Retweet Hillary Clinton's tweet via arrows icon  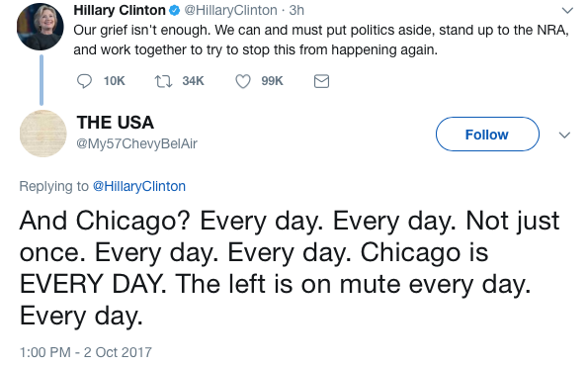[x=163, y=81]
